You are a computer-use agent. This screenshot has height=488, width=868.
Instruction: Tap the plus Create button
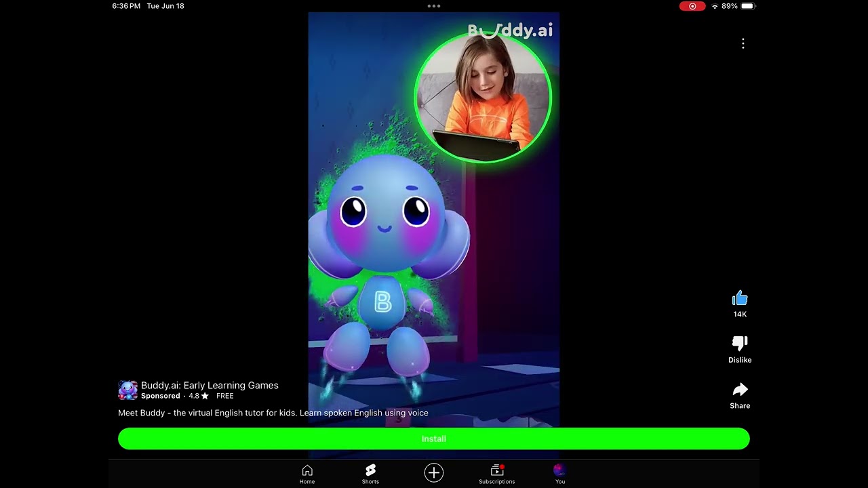click(434, 473)
